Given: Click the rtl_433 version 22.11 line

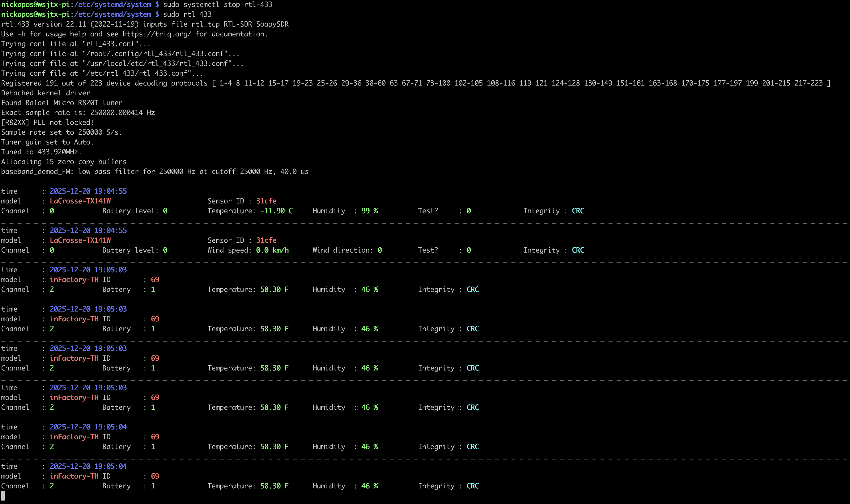Looking at the screenshot, I should tap(145, 24).
